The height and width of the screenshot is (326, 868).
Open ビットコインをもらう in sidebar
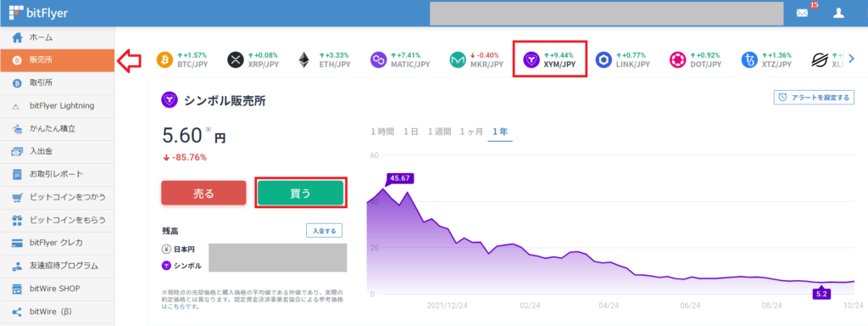tap(58, 220)
